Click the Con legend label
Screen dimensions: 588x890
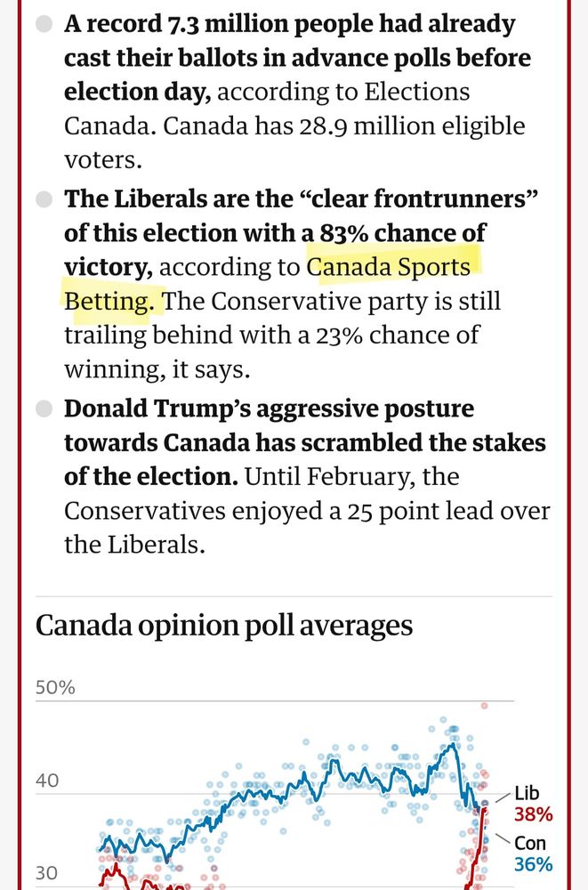(x=530, y=843)
